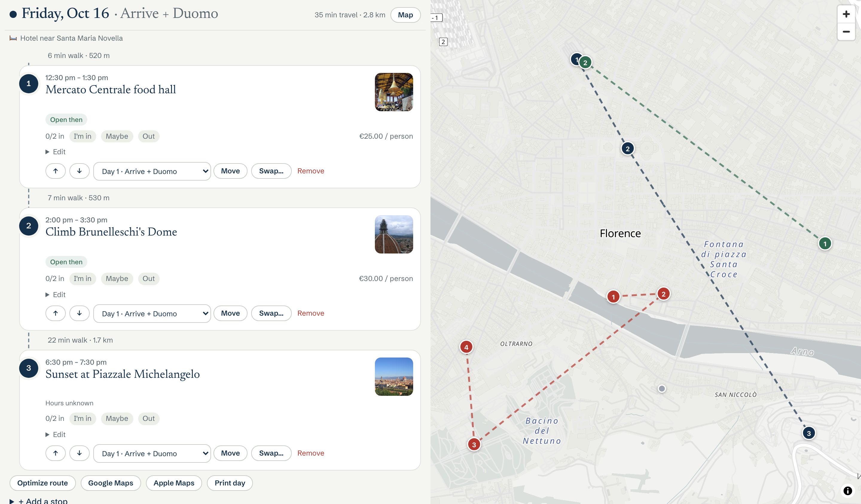Image resolution: width=861 pixels, height=504 pixels.
Task: Move Mercato Centrale stop down
Action: coord(79,171)
